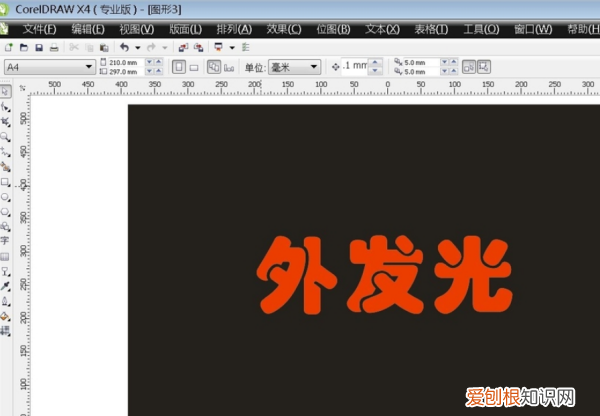Open the 工具(O) menu

(x=481, y=29)
